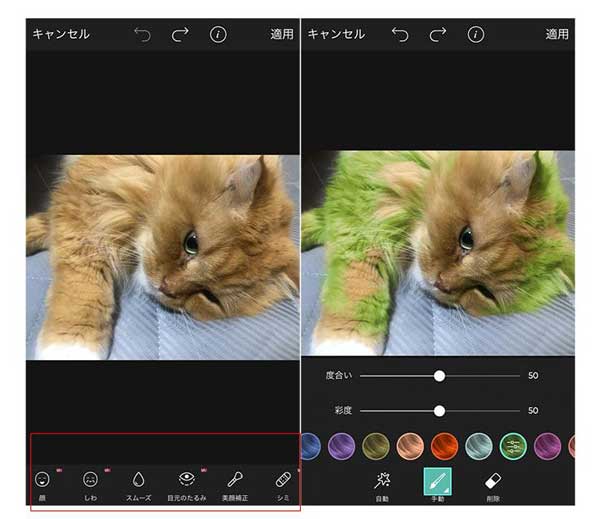Screen dimensions: 600x519
Task: Tap the green-tinted cat photo preview
Action: coord(437,253)
